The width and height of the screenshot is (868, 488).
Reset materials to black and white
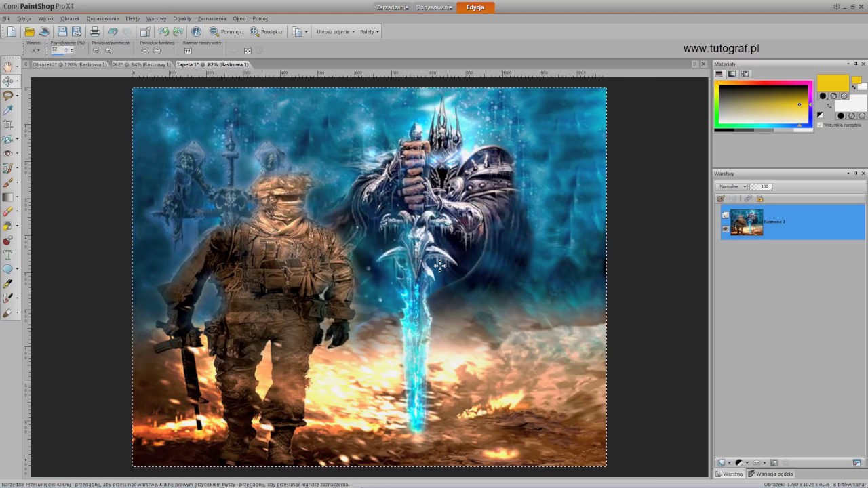(x=821, y=115)
